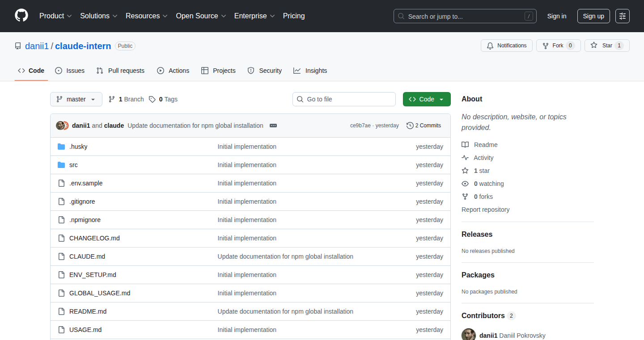Open Activity link in About
Screen dimensions: 644x340
point(478,158)
